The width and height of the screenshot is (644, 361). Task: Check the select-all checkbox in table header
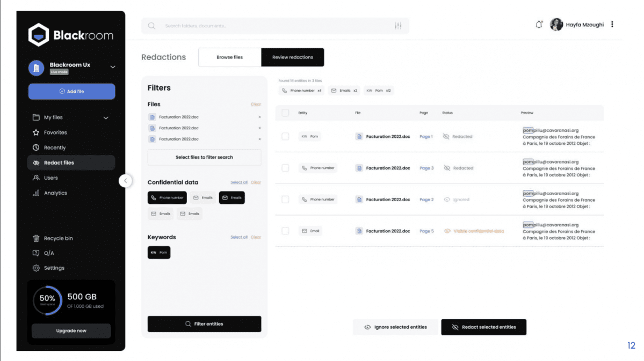tap(285, 113)
